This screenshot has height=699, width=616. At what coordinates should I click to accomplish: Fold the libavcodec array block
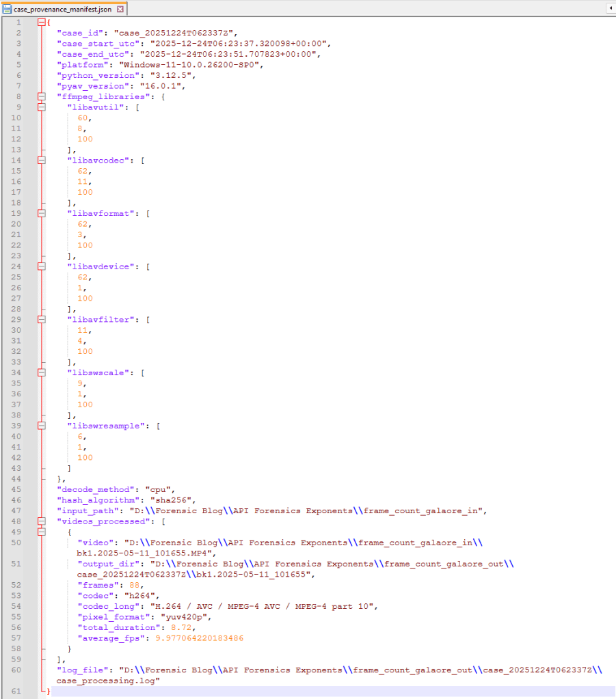coord(42,161)
